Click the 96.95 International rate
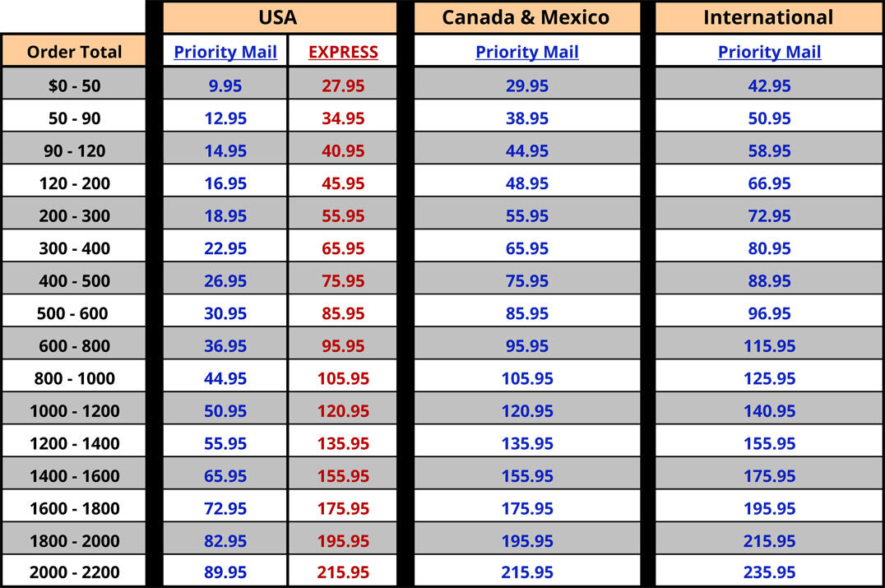Image resolution: width=885 pixels, height=588 pixels. click(x=769, y=313)
